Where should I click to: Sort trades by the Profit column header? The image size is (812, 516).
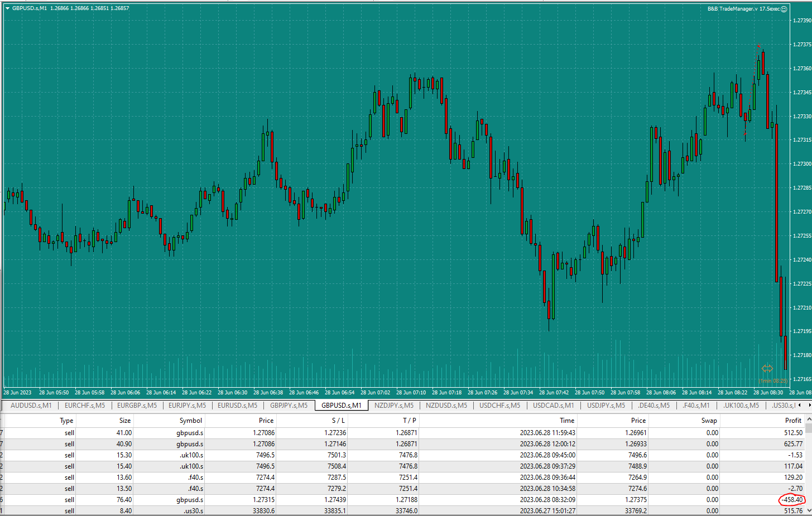coord(793,421)
